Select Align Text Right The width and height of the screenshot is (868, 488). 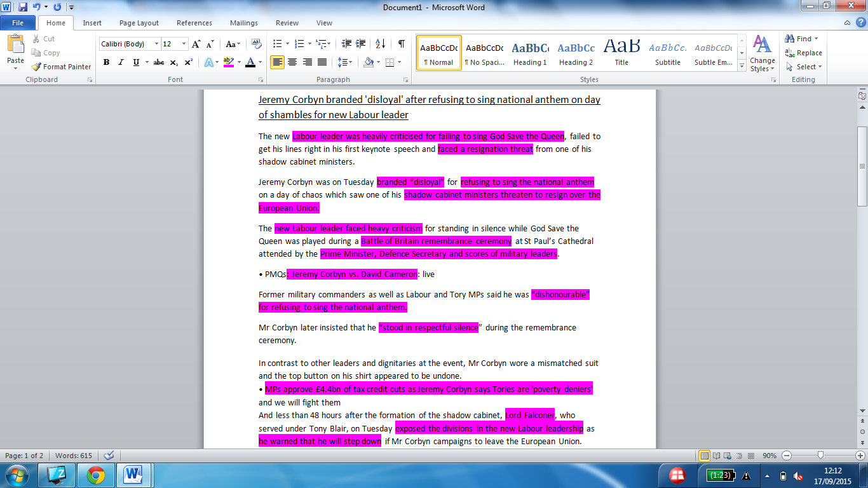308,62
